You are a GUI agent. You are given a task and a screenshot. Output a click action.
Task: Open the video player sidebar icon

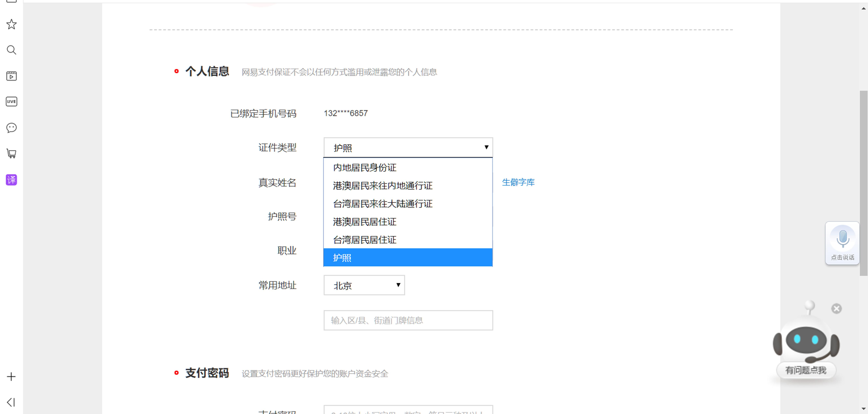[11, 76]
